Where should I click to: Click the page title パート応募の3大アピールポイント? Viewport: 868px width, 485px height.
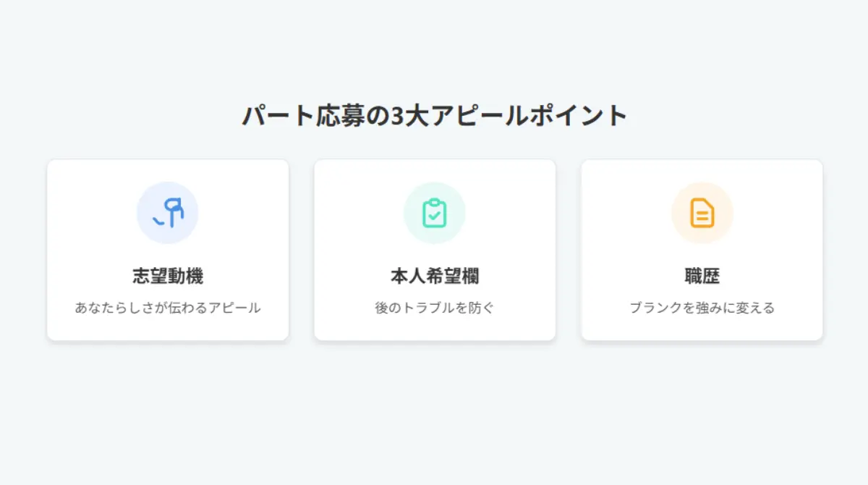pos(434,114)
